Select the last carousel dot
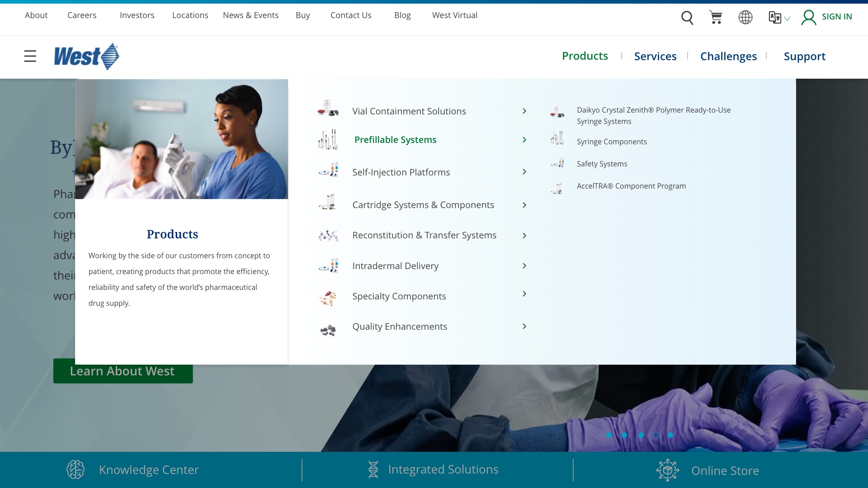 670,435
